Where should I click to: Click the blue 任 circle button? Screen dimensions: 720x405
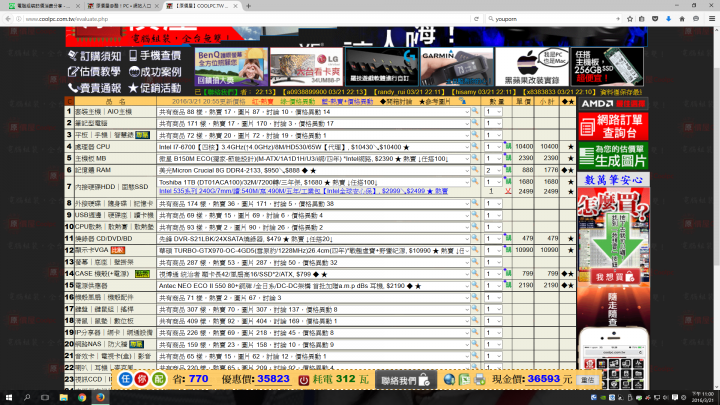[x=125, y=379]
